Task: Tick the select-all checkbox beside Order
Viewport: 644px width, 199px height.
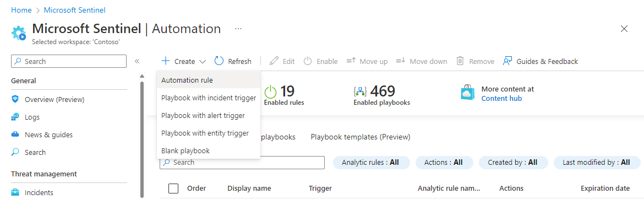Action: [173, 189]
